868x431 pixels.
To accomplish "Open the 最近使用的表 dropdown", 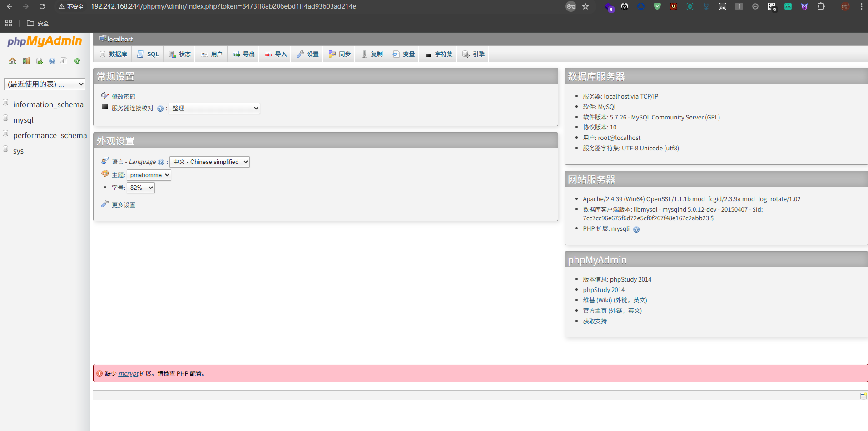I will [45, 84].
